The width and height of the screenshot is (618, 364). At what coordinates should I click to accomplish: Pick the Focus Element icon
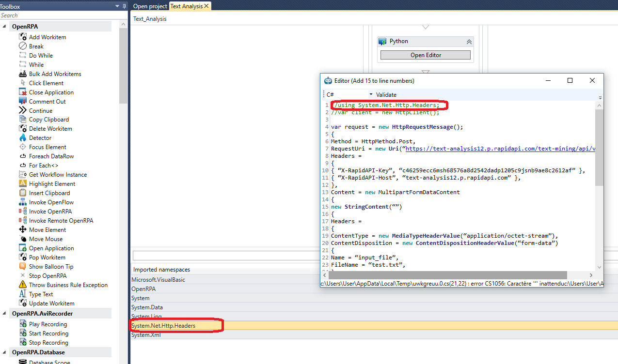pyautogui.click(x=22, y=147)
